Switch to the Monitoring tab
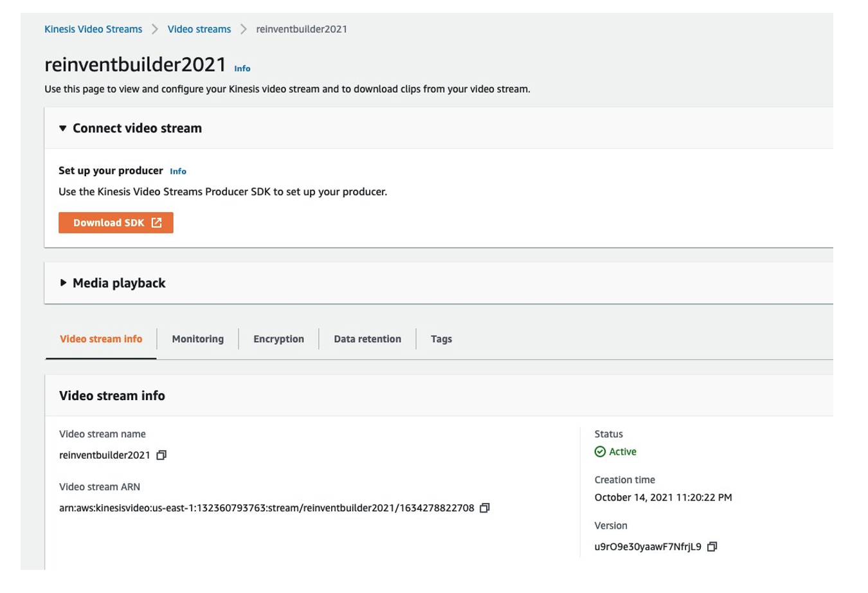 198,339
